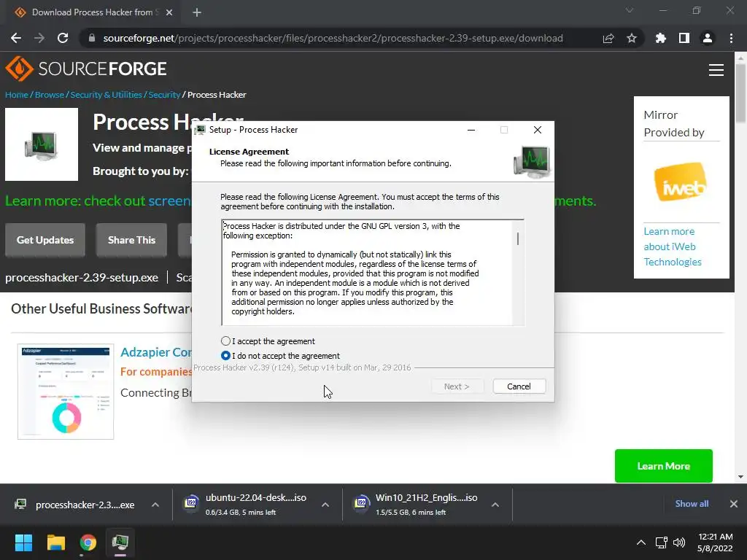The width and height of the screenshot is (747, 560).
Task: Close the Download Process Hacker tab
Action: point(169,12)
